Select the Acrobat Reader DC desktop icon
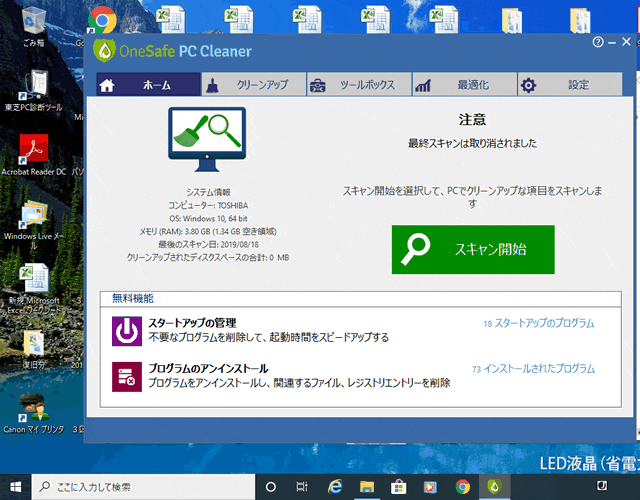Viewport: 640px width, 500px height. (x=33, y=155)
